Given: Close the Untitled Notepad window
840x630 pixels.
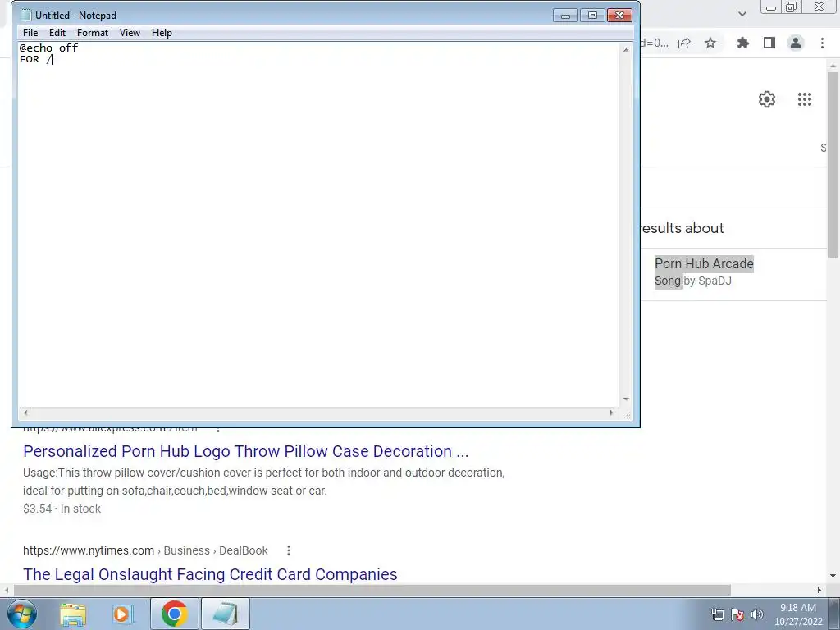Looking at the screenshot, I should (619, 16).
